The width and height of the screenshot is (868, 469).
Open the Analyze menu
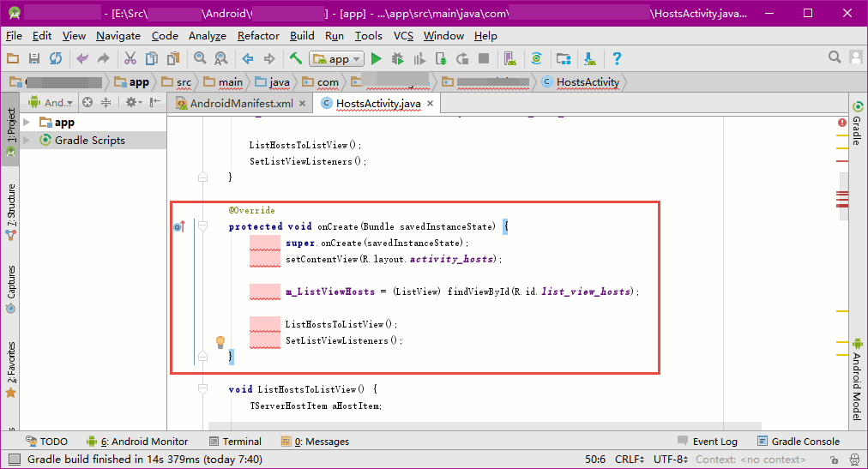(x=207, y=36)
